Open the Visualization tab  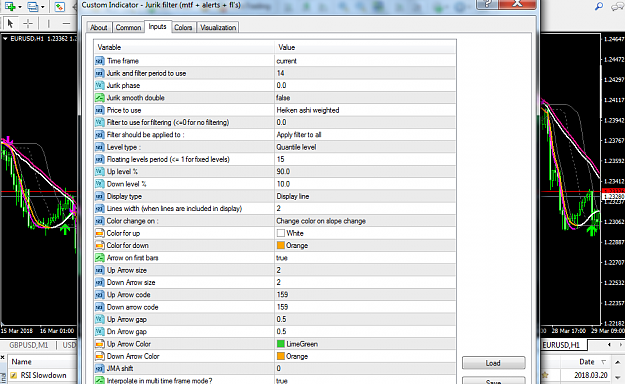(218, 27)
